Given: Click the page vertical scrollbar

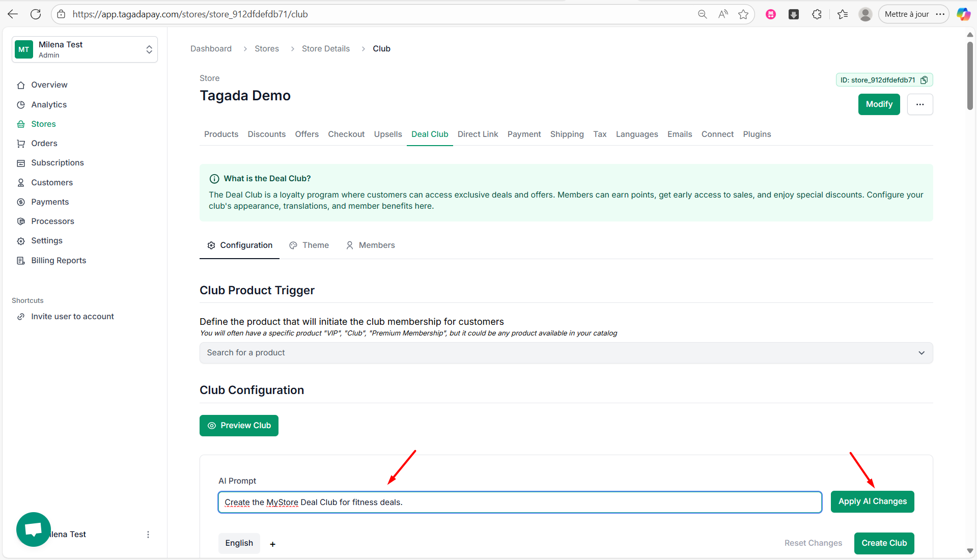Looking at the screenshot, I should coord(970,76).
